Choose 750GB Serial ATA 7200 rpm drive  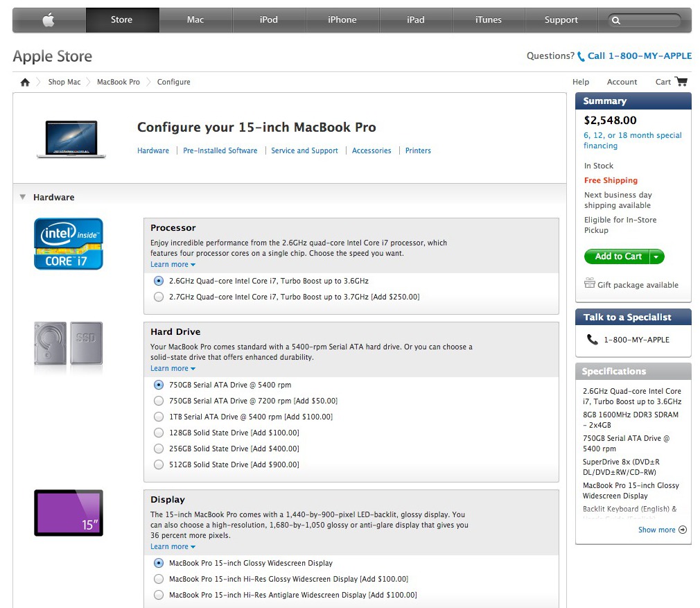(x=159, y=401)
